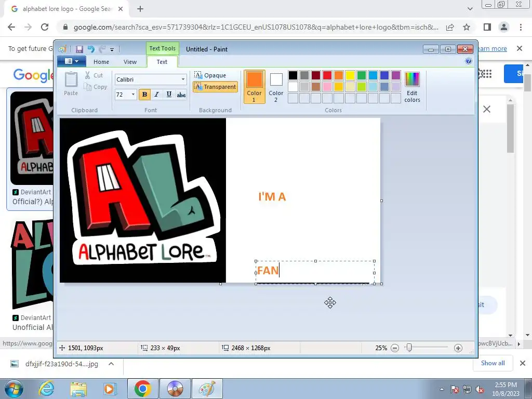Image resolution: width=532 pixels, height=399 pixels.
Task: Click the taskbar clock showing 2:55 PM
Action: click(506, 389)
